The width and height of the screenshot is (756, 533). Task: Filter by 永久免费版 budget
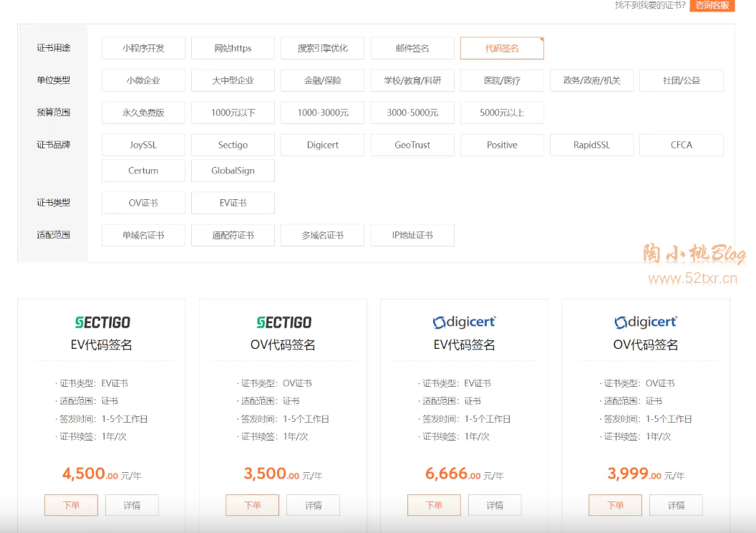click(x=143, y=113)
